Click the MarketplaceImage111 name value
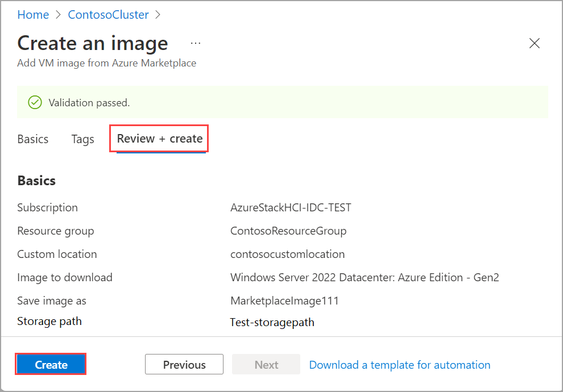Screen dimensions: 563x392 tap(284, 301)
